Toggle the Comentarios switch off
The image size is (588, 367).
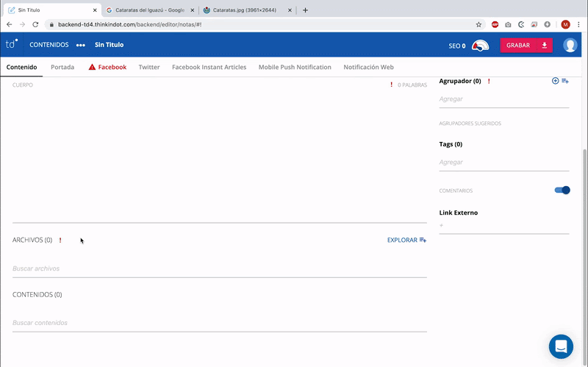pyautogui.click(x=562, y=190)
